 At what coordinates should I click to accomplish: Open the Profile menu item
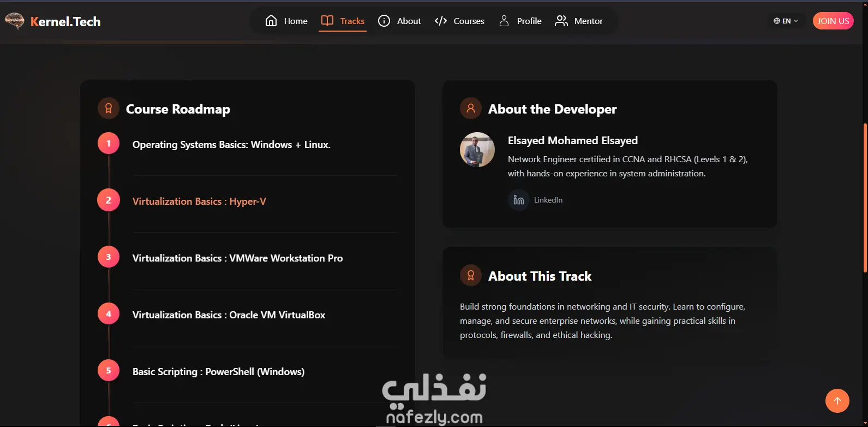(x=520, y=21)
